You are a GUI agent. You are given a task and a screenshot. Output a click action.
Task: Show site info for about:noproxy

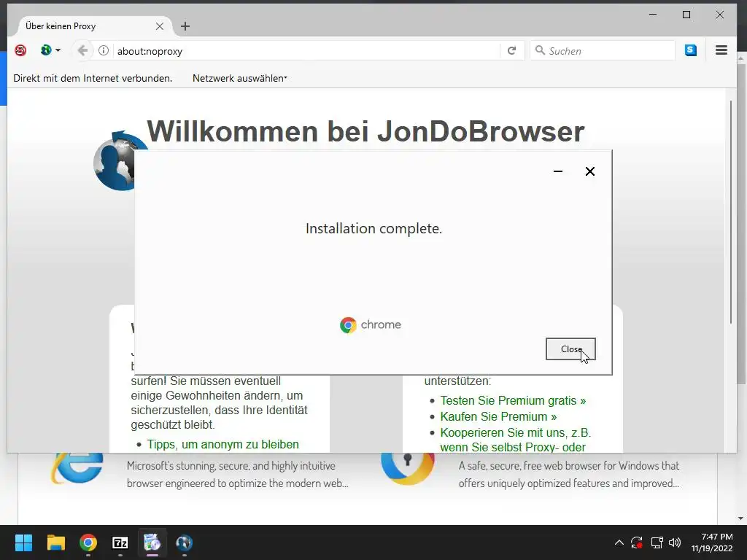(x=104, y=50)
